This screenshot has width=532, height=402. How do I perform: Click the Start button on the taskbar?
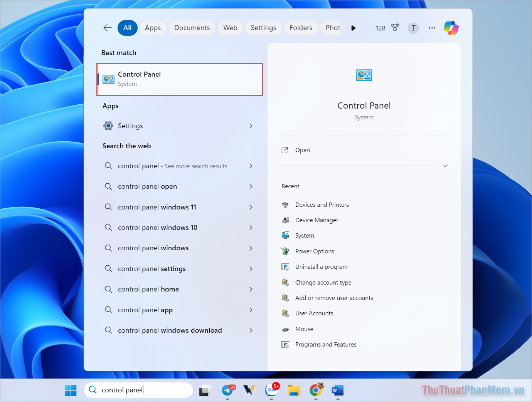[71, 390]
